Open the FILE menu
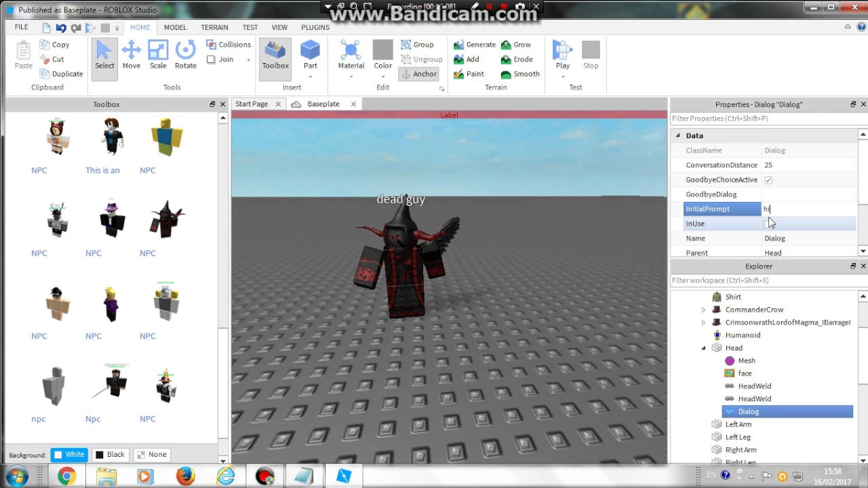Image resolution: width=868 pixels, height=488 pixels. point(21,27)
